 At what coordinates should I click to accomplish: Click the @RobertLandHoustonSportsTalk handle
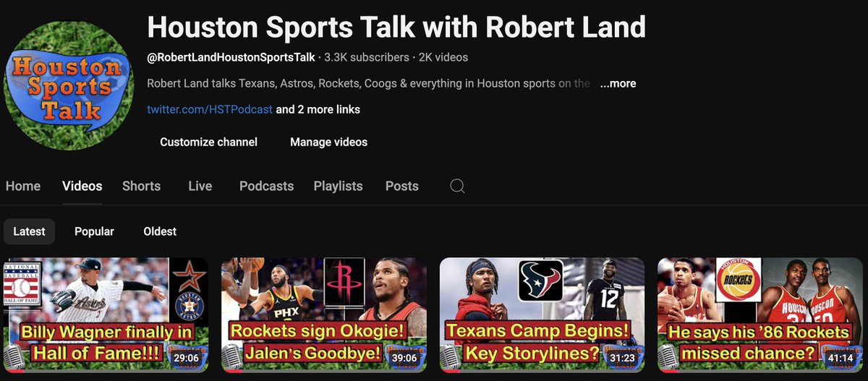pyautogui.click(x=231, y=57)
